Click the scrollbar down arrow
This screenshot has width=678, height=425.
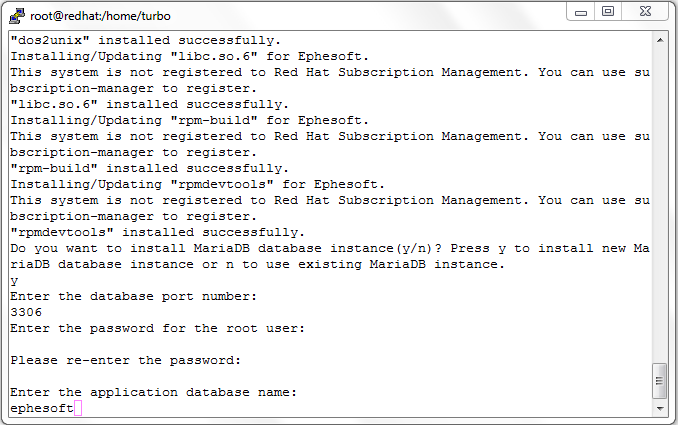(x=660, y=408)
